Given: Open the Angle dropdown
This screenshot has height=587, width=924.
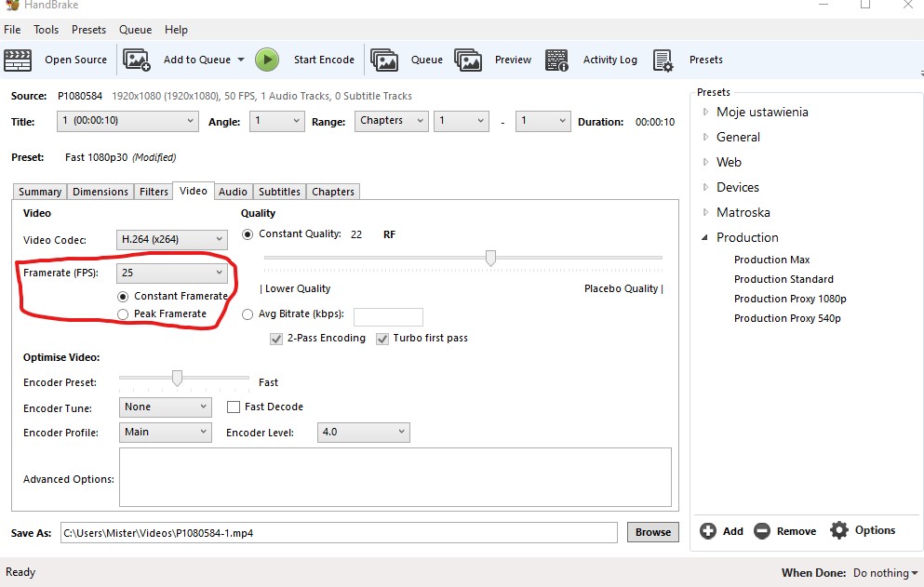Looking at the screenshot, I should 276,121.
